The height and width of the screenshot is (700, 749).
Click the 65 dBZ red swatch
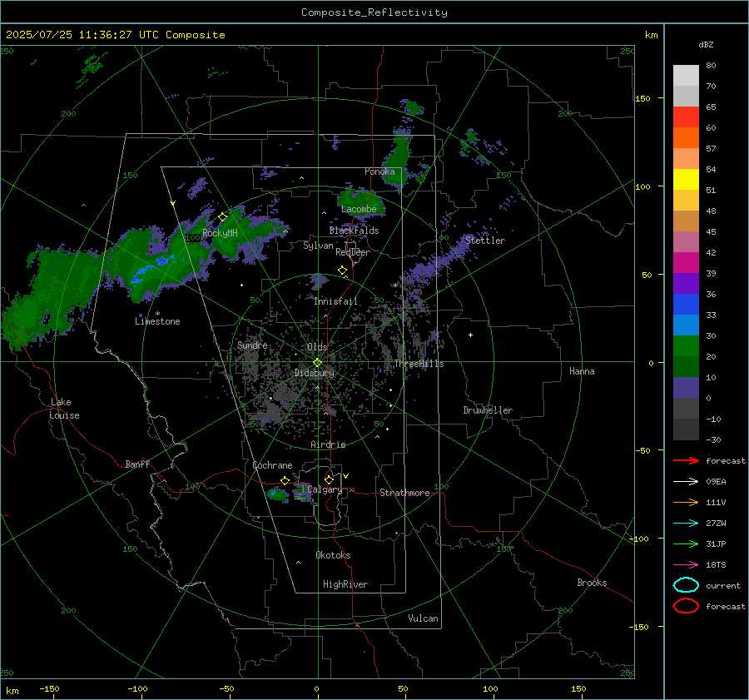[x=686, y=117]
